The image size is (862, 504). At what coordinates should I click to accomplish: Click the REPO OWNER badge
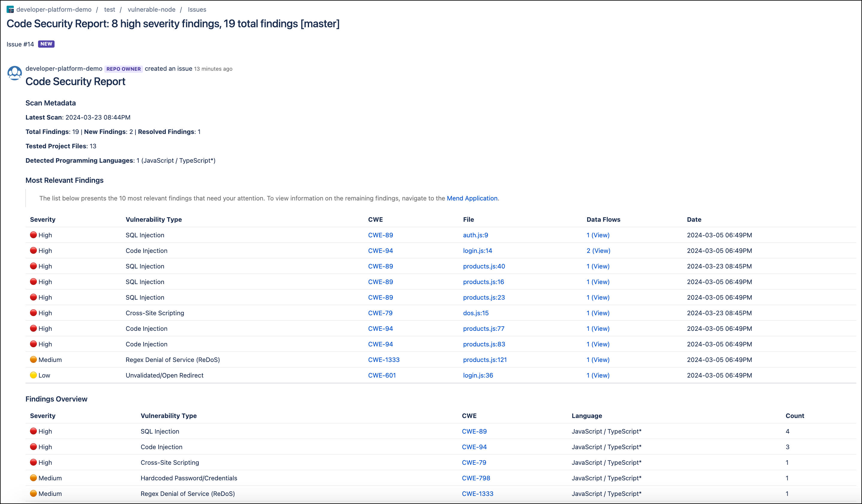(x=123, y=69)
